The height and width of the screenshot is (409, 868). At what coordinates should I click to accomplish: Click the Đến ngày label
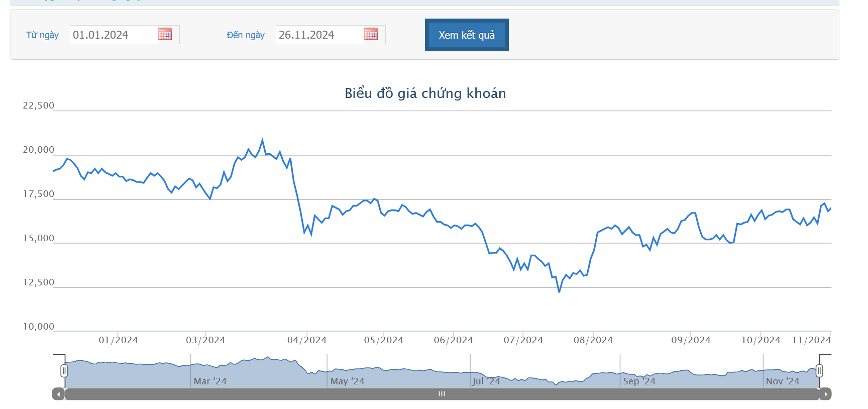coord(245,35)
